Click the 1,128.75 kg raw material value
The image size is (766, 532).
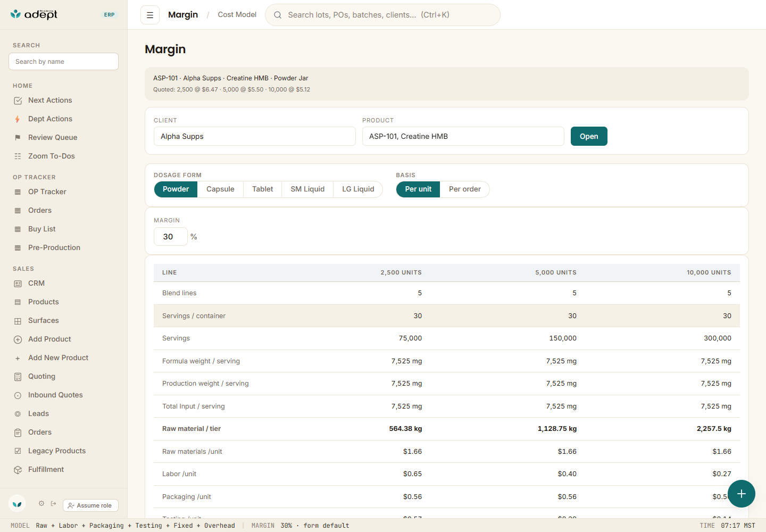click(557, 429)
